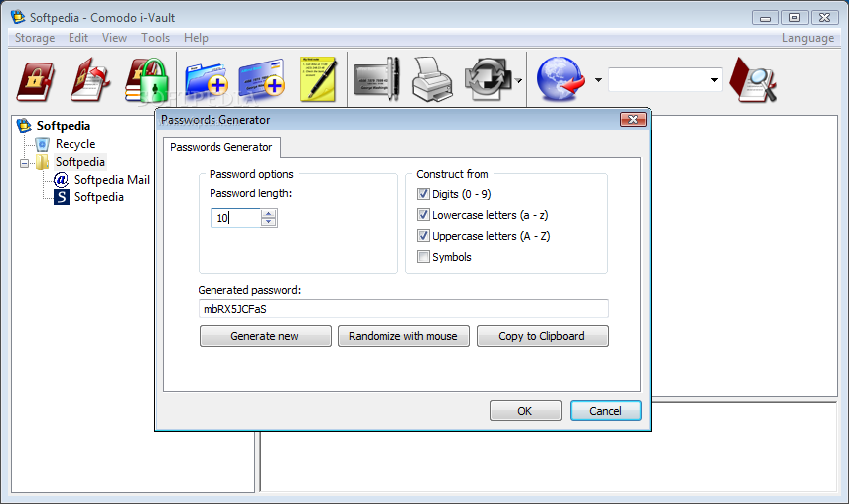Viewport: 849px width, 504px height.
Task: Open the Tools menu
Action: [155, 38]
